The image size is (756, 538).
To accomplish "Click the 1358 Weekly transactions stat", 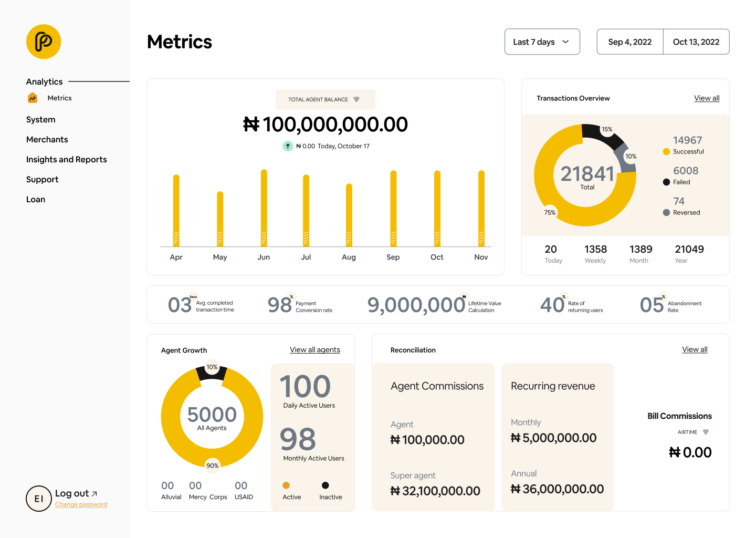I will pyautogui.click(x=595, y=254).
